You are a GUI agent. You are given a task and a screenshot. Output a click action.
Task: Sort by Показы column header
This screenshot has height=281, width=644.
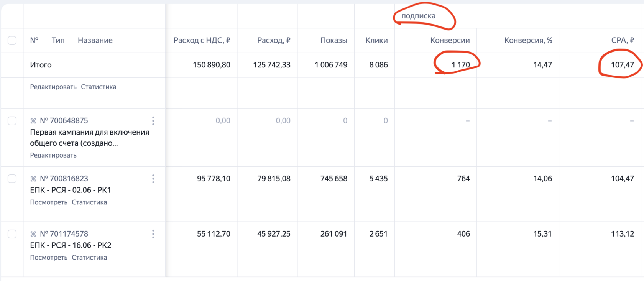tap(334, 40)
